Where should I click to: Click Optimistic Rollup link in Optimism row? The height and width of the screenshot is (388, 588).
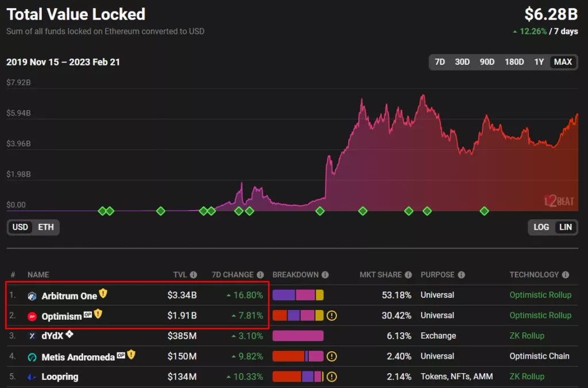coord(540,315)
